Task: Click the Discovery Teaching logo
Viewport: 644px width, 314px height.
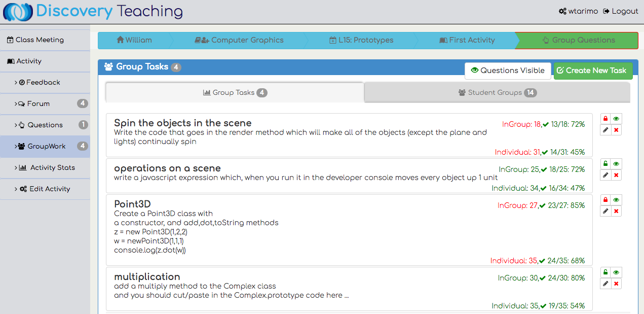Action: point(93,11)
